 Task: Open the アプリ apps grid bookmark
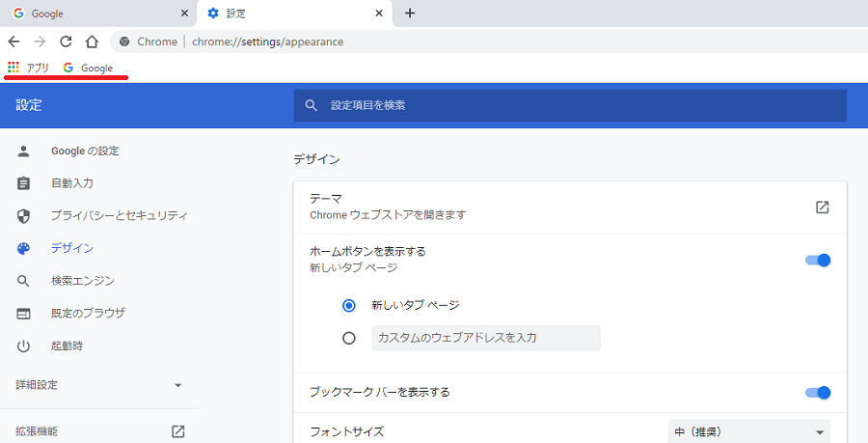[x=28, y=68]
